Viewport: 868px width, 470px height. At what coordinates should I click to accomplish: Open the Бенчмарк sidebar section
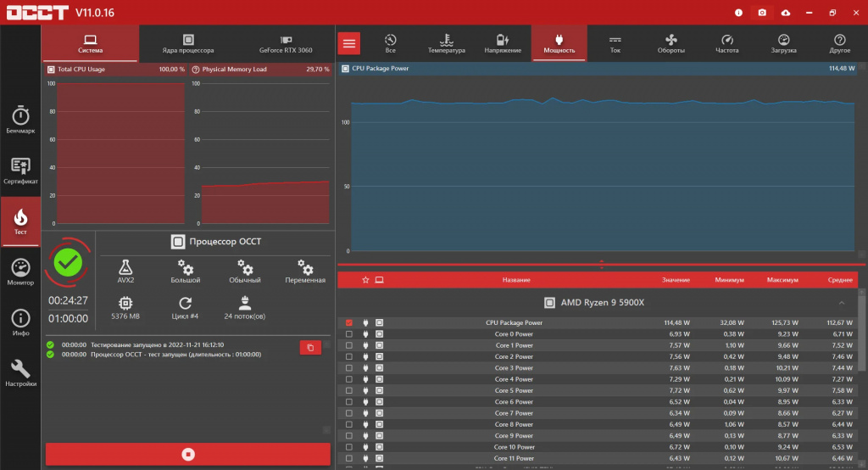click(20, 120)
